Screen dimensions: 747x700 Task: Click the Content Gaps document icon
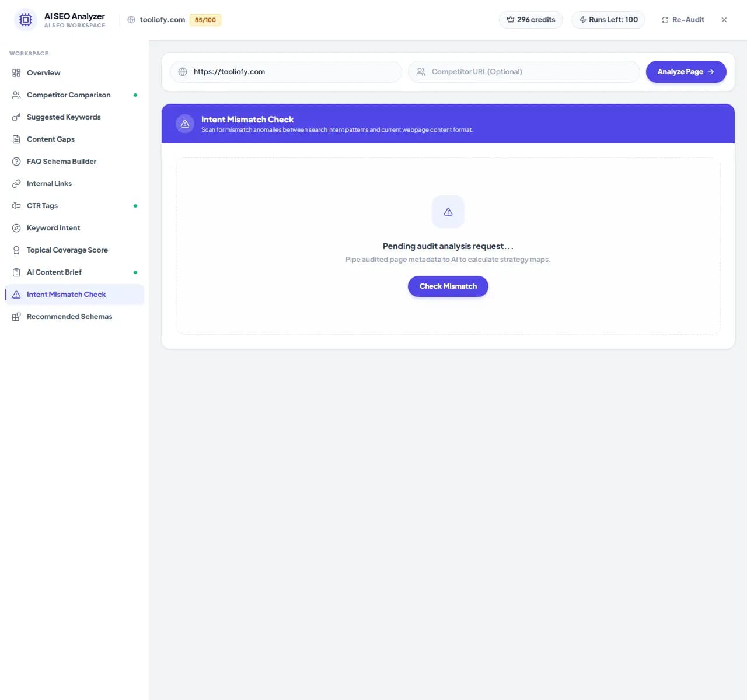[x=16, y=139]
